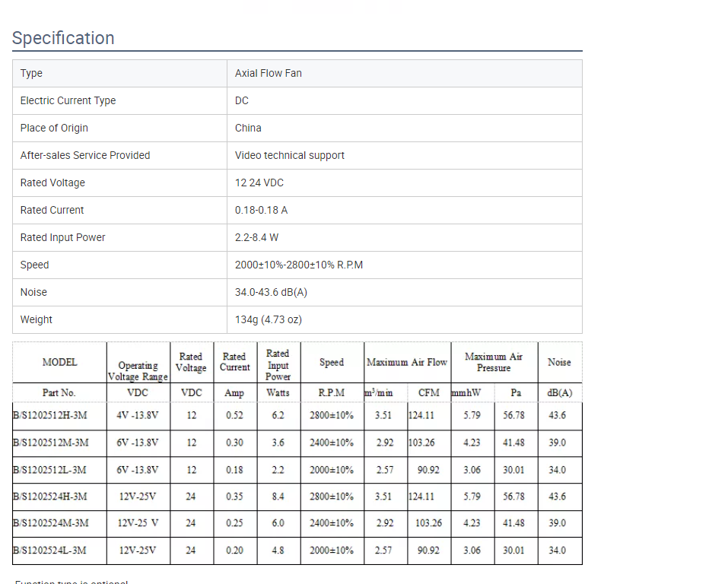Click the "41.48" Pa cell in the B/S1202524M-3M row
This screenshot has height=584, width=728.
click(513, 523)
